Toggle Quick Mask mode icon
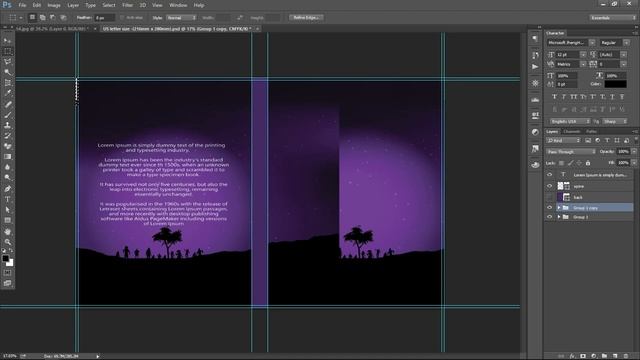 (x=7, y=273)
